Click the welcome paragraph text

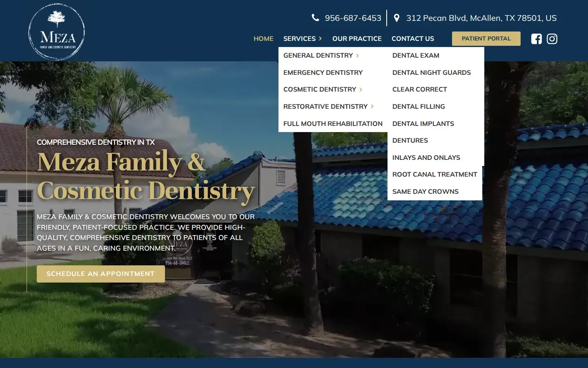point(145,232)
